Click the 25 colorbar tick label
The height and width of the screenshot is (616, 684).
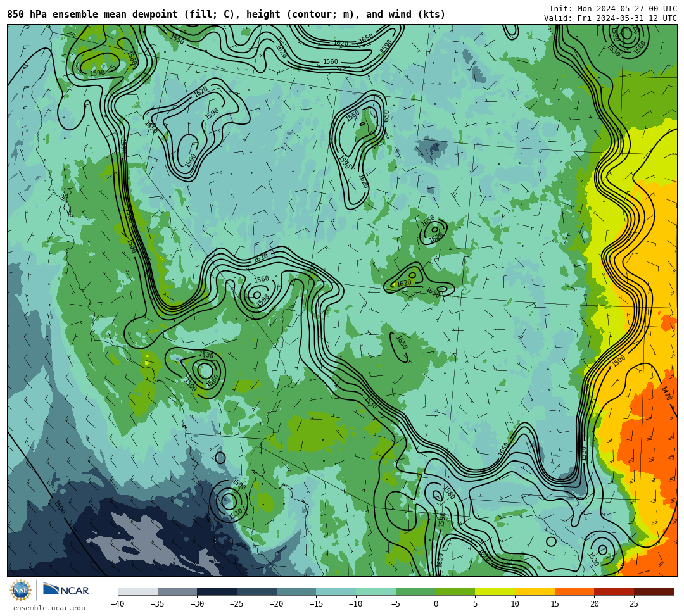pos(634,604)
